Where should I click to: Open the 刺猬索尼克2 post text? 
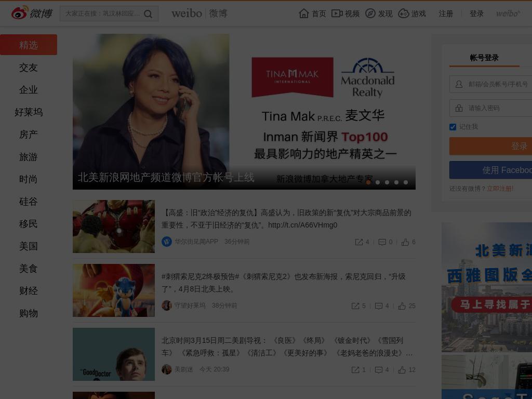pos(284,283)
